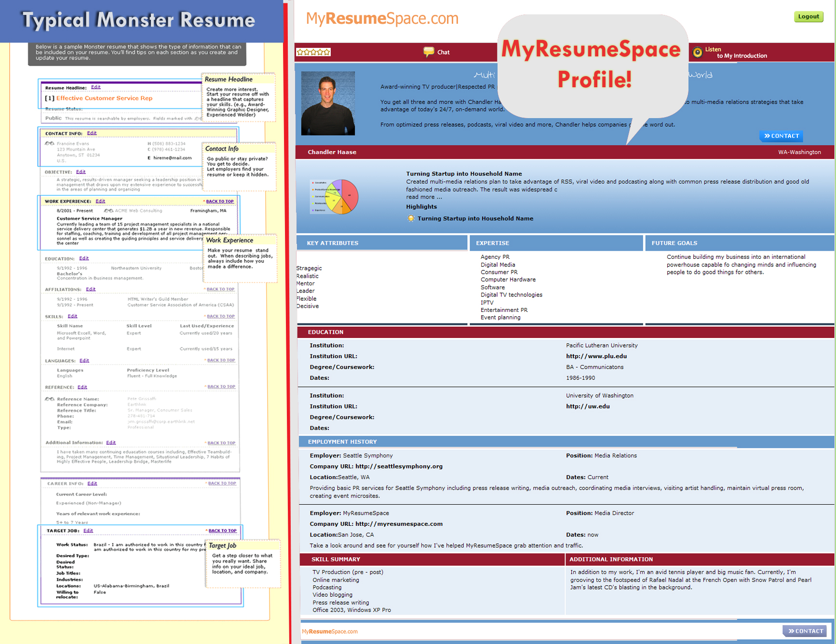Click the speaker icon beside Listen
Image resolution: width=836 pixels, height=644 pixels.
click(x=697, y=52)
